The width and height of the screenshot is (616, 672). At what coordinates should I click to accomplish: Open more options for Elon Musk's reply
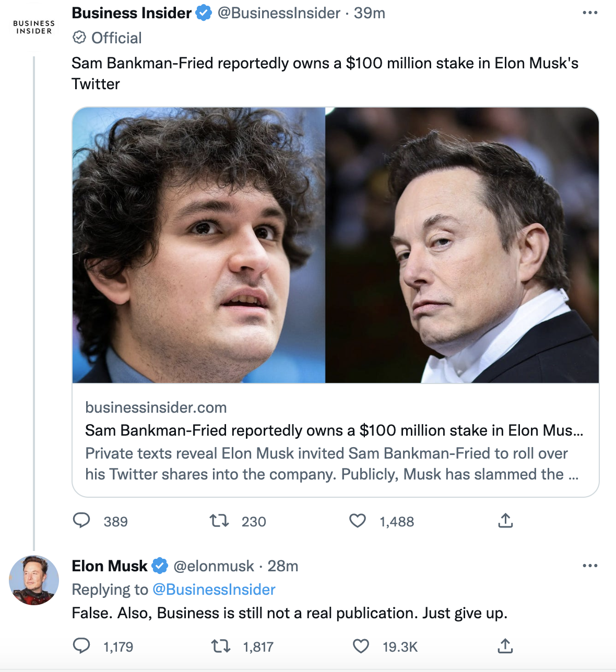coord(590,566)
